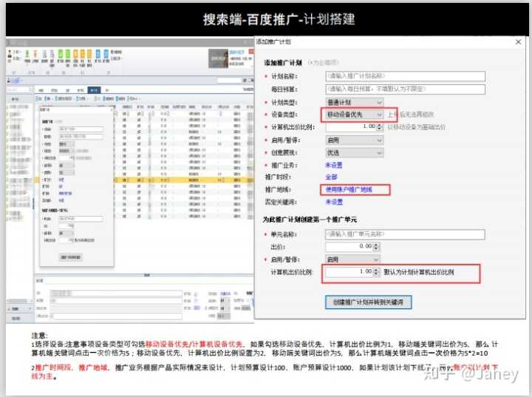Click 未设置 link next to 否定关键词

point(334,202)
